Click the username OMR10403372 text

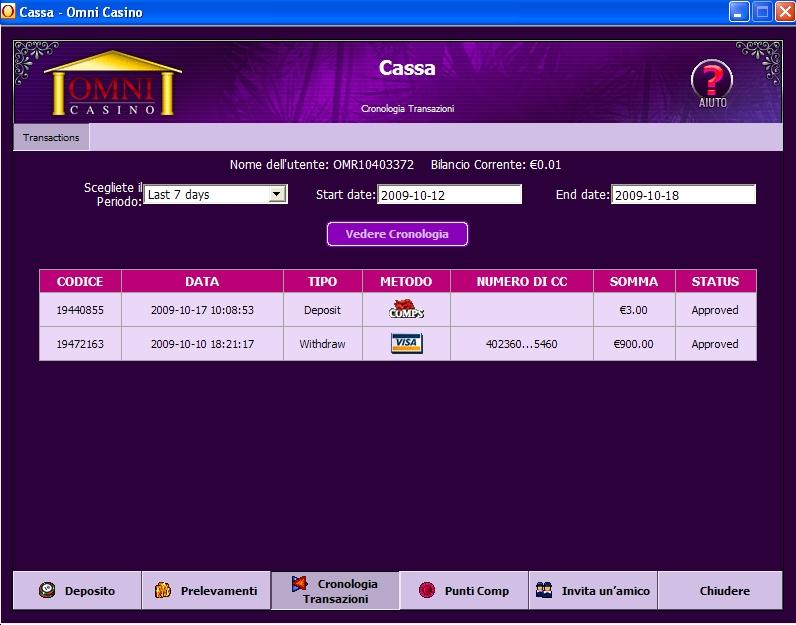coord(373,165)
